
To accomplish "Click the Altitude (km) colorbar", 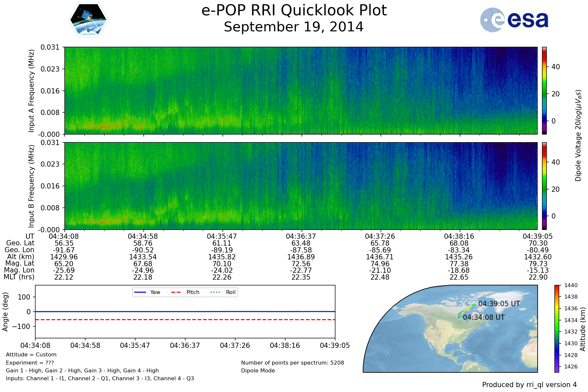I will [557, 328].
